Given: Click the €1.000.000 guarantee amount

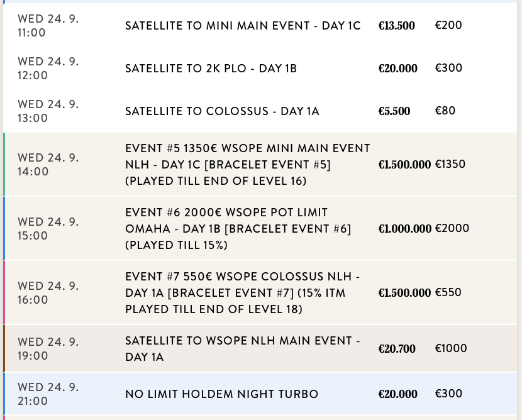Looking at the screenshot, I should 404,229.
